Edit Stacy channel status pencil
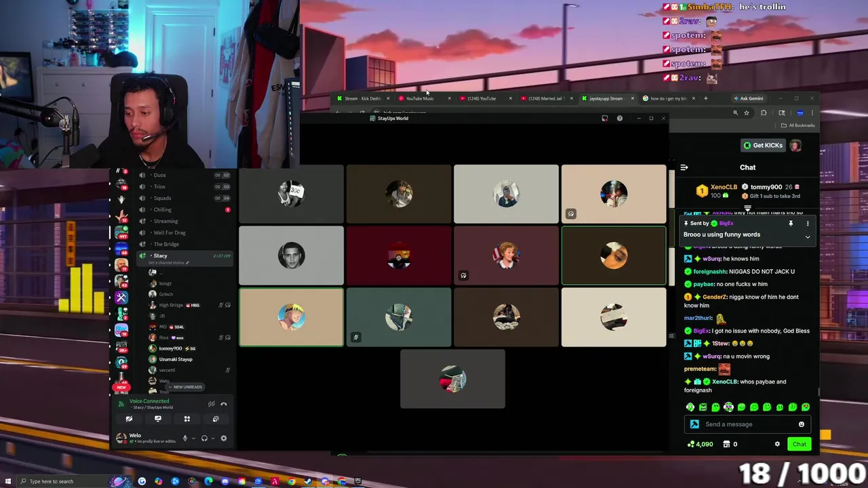This screenshot has height=488, width=868. pyautogui.click(x=188, y=262)
